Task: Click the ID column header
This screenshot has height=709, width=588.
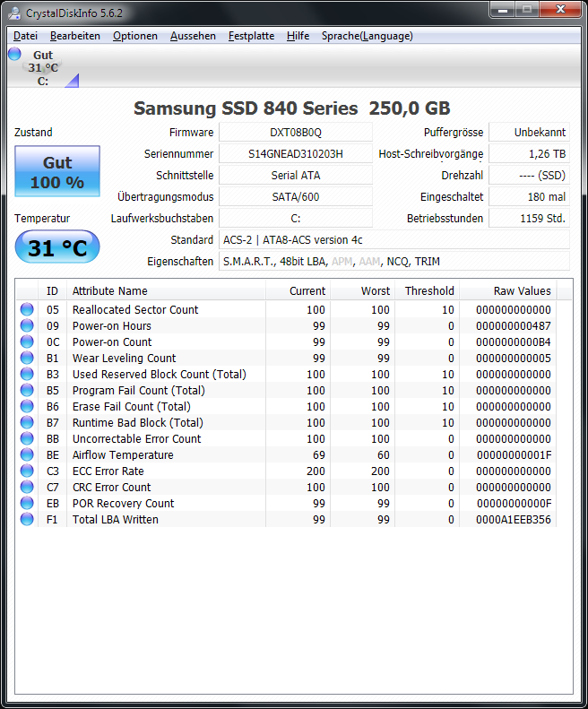Action: tap(53, 290)
